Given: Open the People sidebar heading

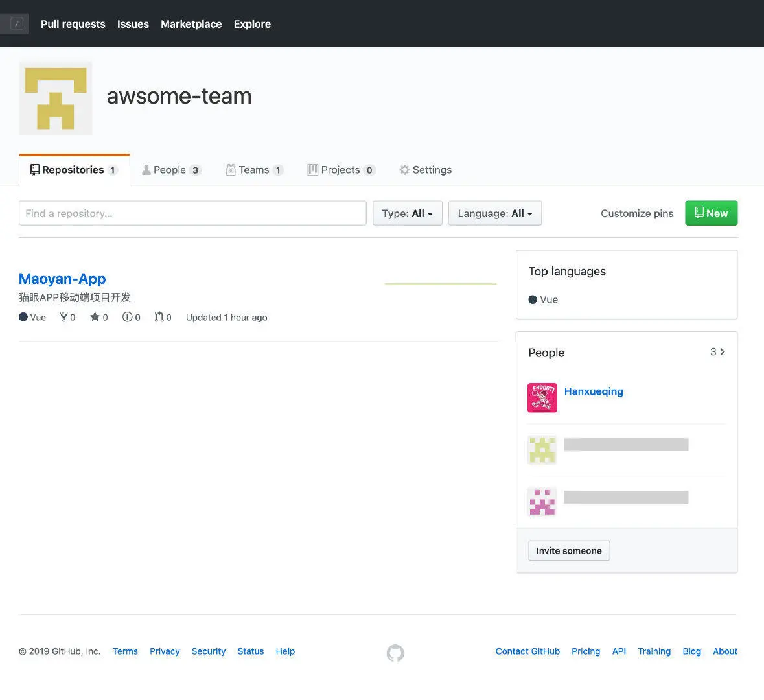Looking at the screenshot, I should tap(546, 353).
